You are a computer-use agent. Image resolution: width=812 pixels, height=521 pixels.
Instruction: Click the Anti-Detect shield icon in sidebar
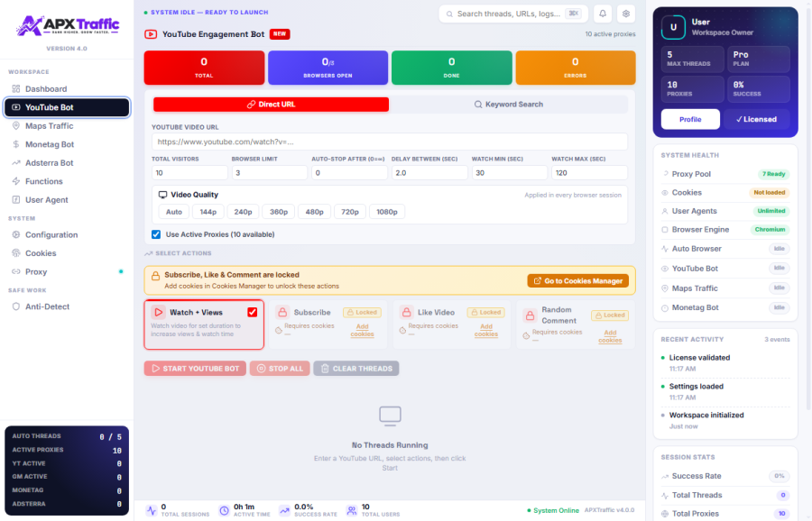pyautogui.click(x=16, y=306)
